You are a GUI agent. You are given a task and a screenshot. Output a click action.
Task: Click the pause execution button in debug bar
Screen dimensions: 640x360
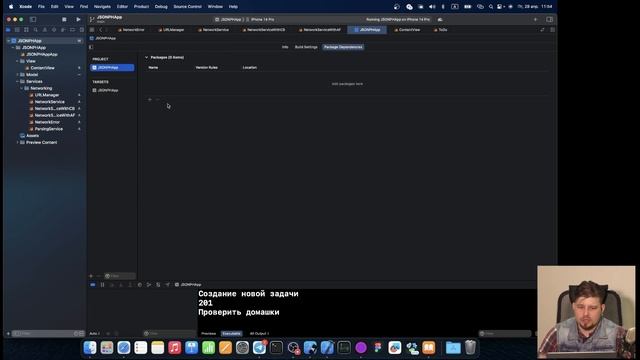click(102, 284)
